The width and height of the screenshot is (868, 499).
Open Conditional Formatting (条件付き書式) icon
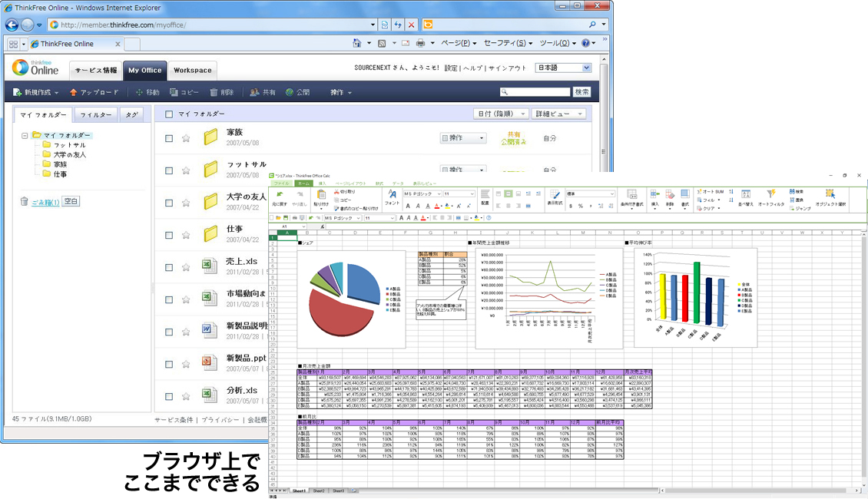coord(631,194)
